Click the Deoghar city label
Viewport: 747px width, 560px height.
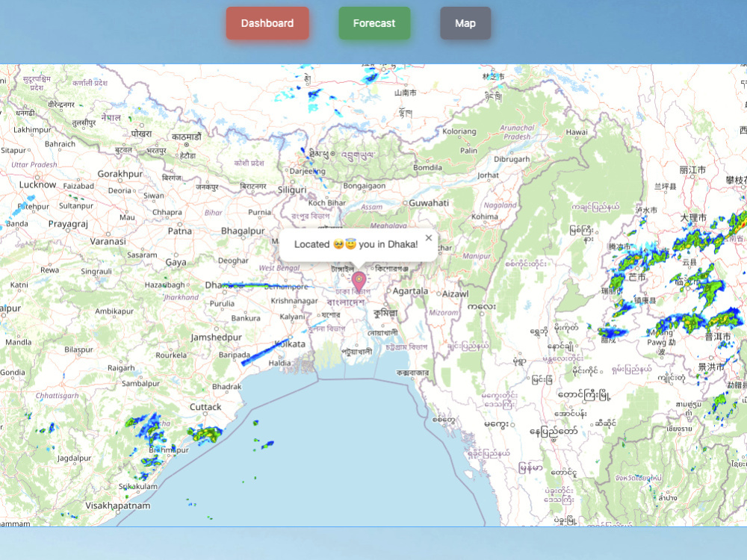[x=233, y=261]
